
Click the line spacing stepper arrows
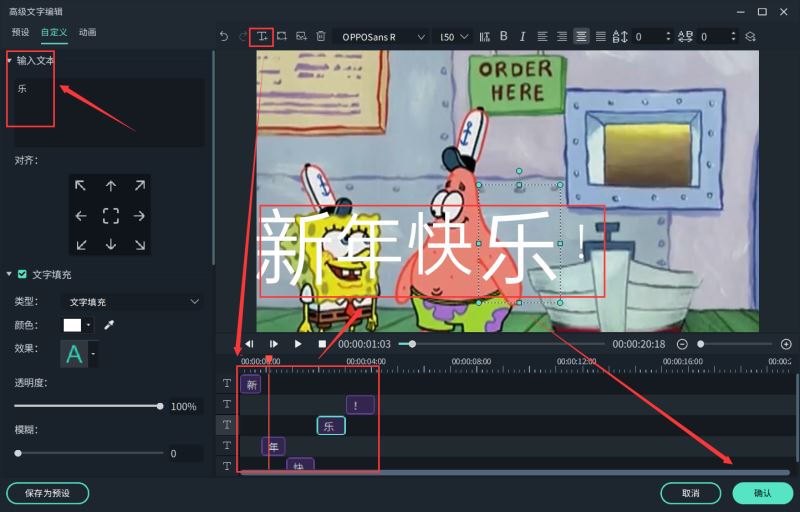point(668,36)
